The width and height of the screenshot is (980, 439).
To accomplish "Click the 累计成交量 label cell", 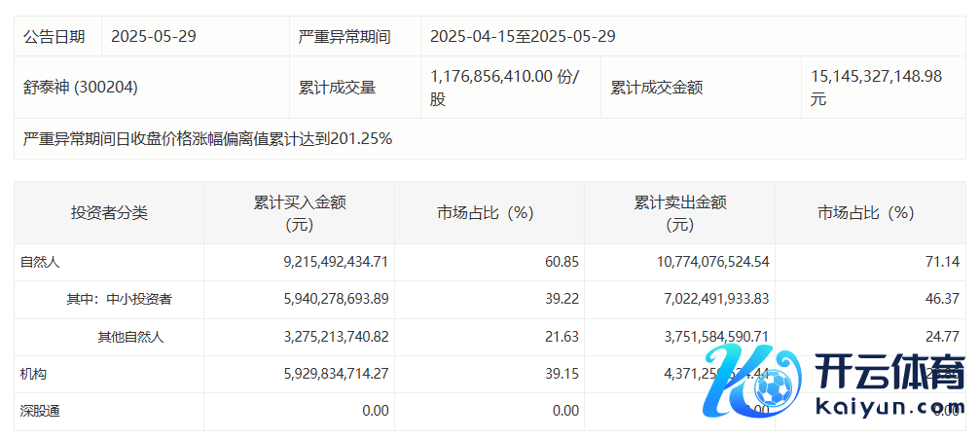I will click(337, 87).
